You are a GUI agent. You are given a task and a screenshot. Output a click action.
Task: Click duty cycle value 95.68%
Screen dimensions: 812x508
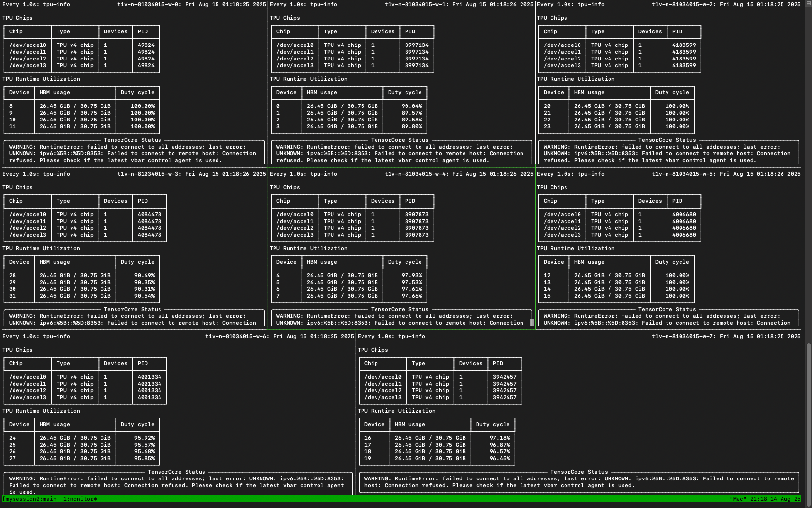click(x=145, y=451)
